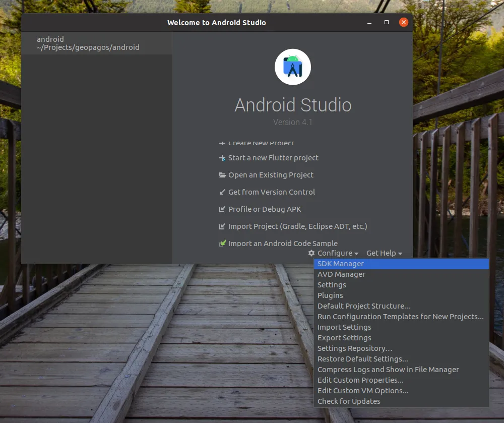
Task: Start a new Flutter project
Action: [273, 158]
